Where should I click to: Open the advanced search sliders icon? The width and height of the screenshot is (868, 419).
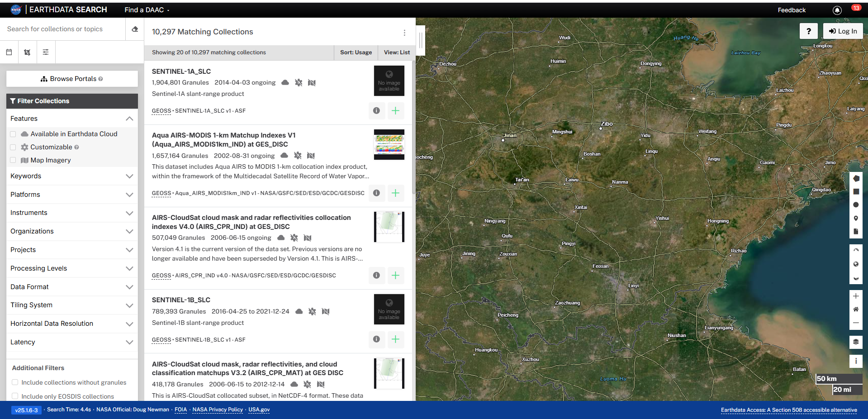tap(46, 52)
